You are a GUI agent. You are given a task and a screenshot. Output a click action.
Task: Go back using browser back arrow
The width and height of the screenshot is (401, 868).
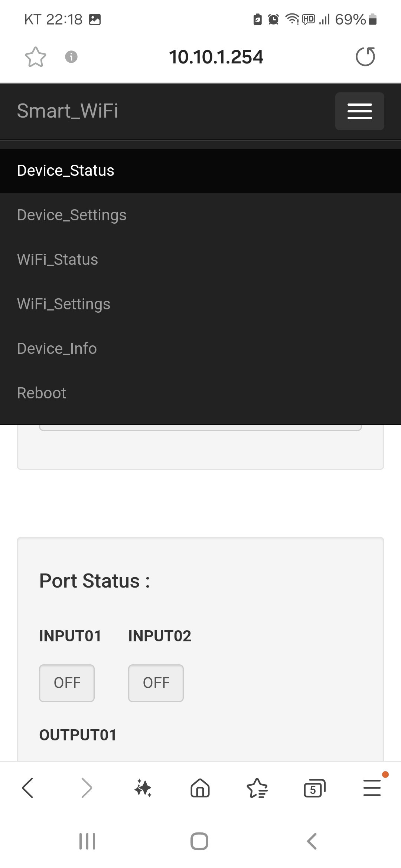point(28,788)
